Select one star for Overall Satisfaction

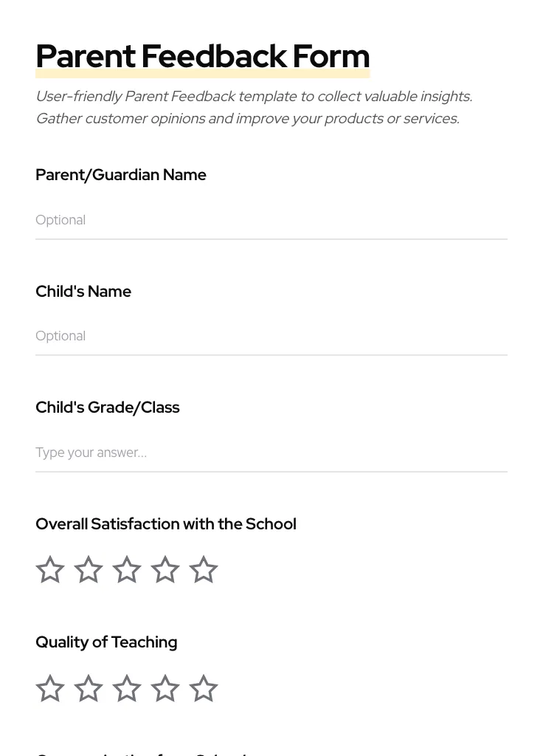(49, 569)
